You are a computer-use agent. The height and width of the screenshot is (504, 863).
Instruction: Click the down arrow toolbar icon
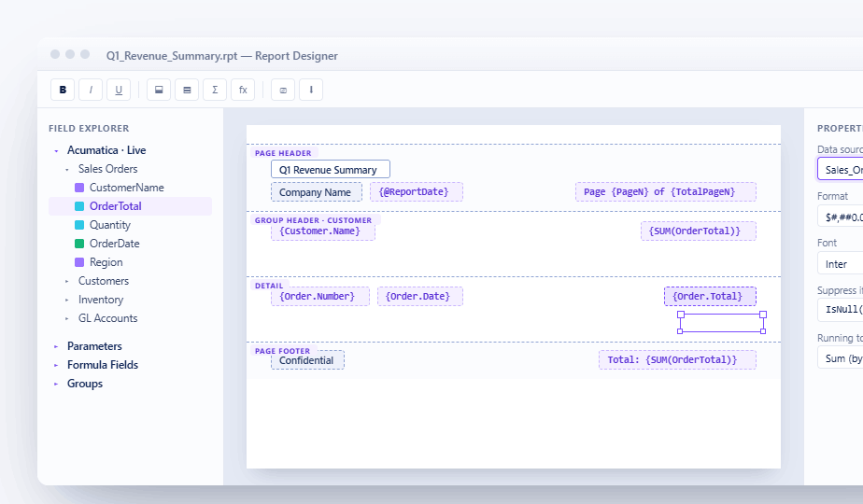pyautogui.click(x=311, y=90)
